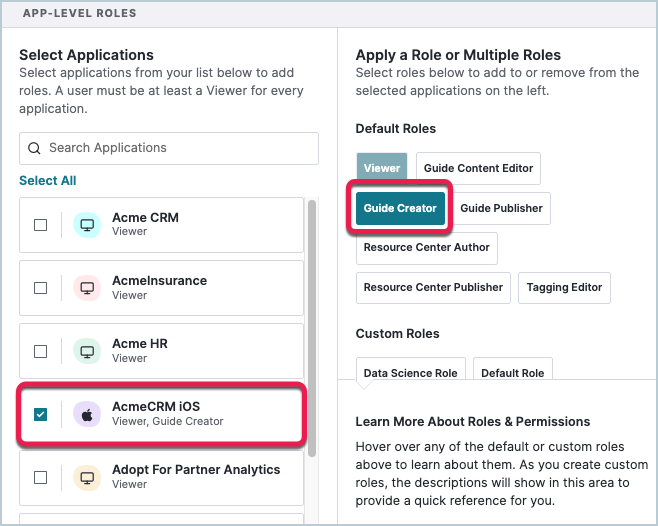Click the Select All link
The width and height of the screenshot is (658, 526).
click(47, 181)
